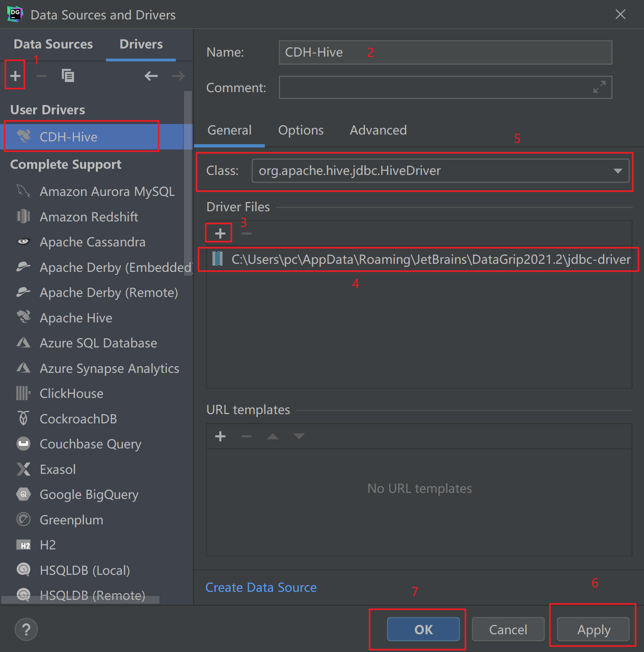Open the Class dropdown arrow
644x652 pixels.
[618, 170]
